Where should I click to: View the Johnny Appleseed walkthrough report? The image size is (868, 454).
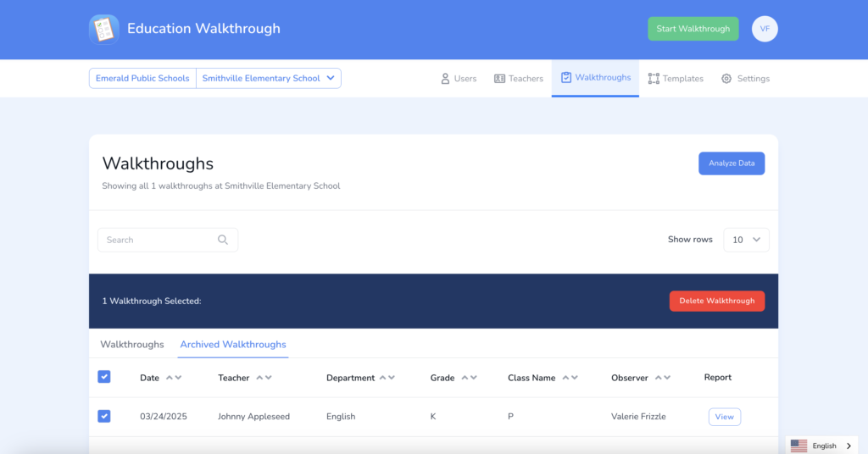[x=724, y=417]
